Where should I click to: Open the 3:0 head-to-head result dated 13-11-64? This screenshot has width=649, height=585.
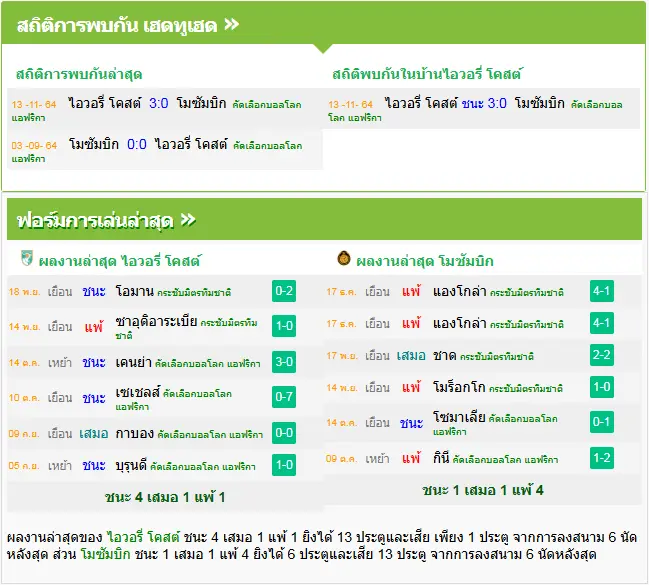tap(159, 103)
